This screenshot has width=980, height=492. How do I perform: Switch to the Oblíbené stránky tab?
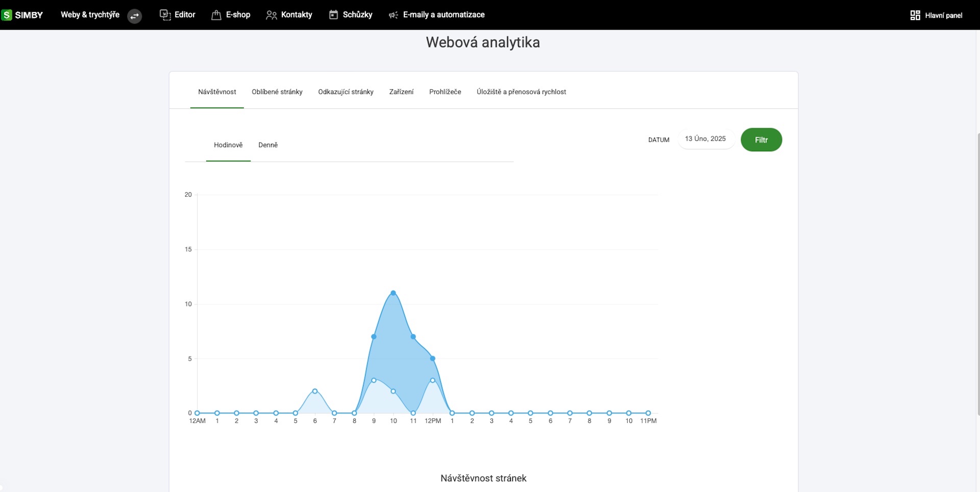point(277,92)
